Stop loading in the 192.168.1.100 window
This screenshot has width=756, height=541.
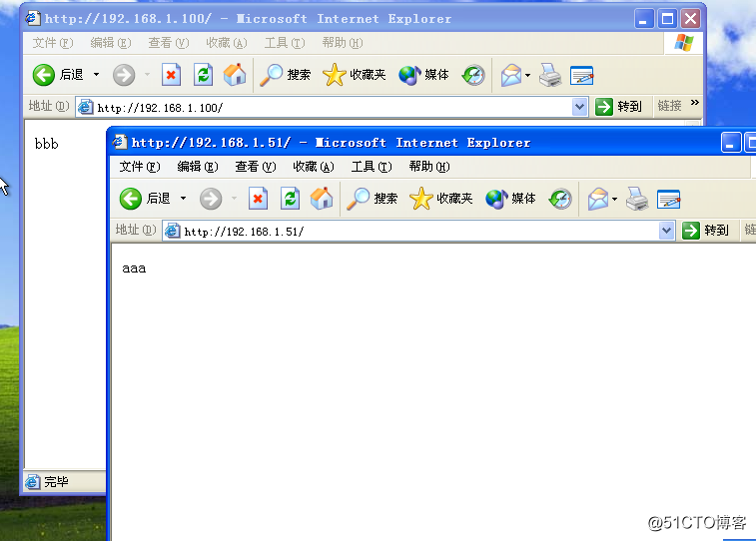pos(171,75)
